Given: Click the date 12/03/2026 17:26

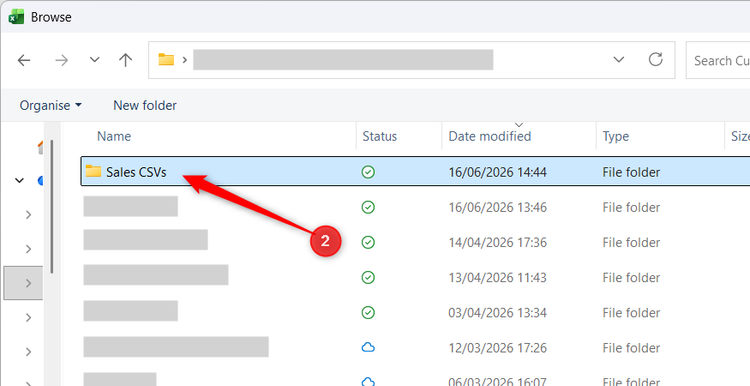Looking at the screenshot, I should click(x=497, y=348).
